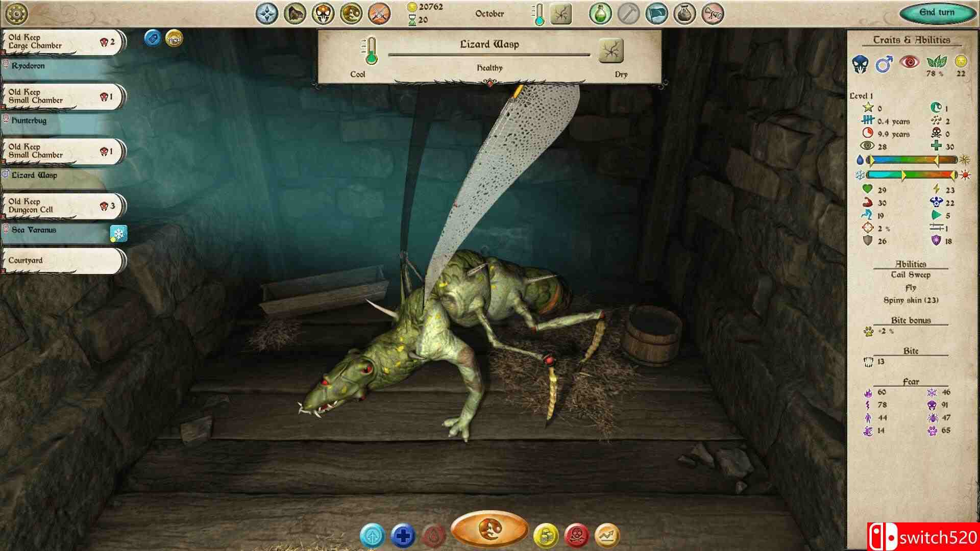Select the embryo breeding icon at bottom center
Viewport: 980px width, 551px height.
490,531
